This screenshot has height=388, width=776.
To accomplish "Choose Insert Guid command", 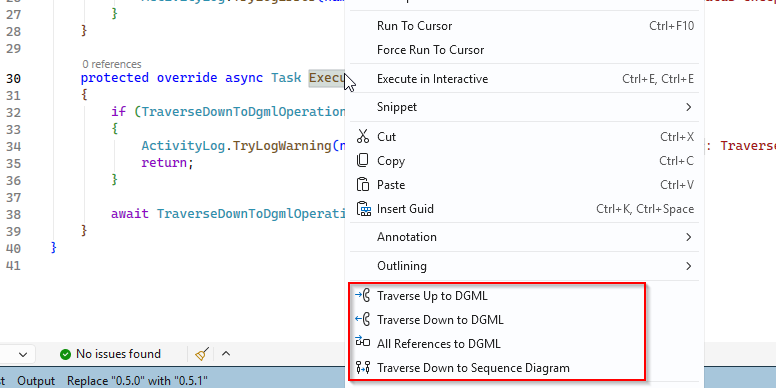I will tap(524, 209).
